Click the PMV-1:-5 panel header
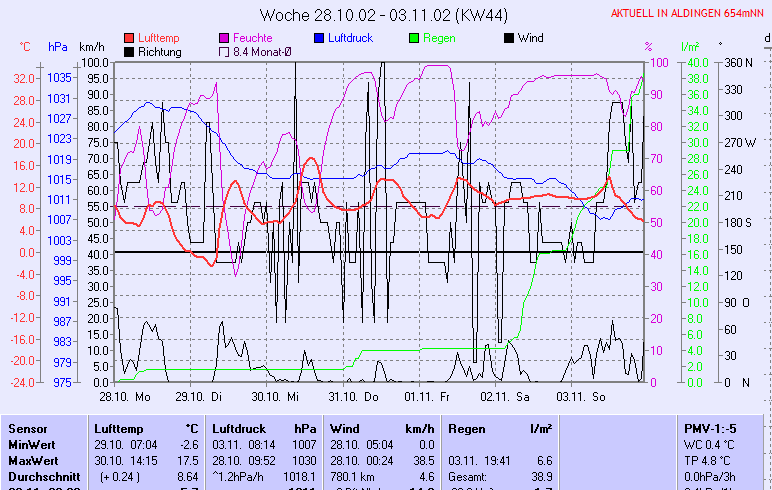The image size is (772, 490). point(708,428)
